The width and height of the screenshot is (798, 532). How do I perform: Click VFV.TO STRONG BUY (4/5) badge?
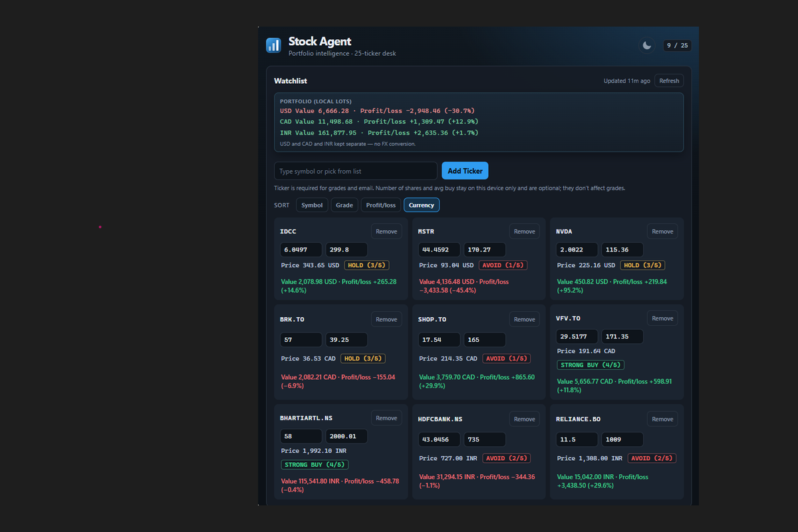591,365
